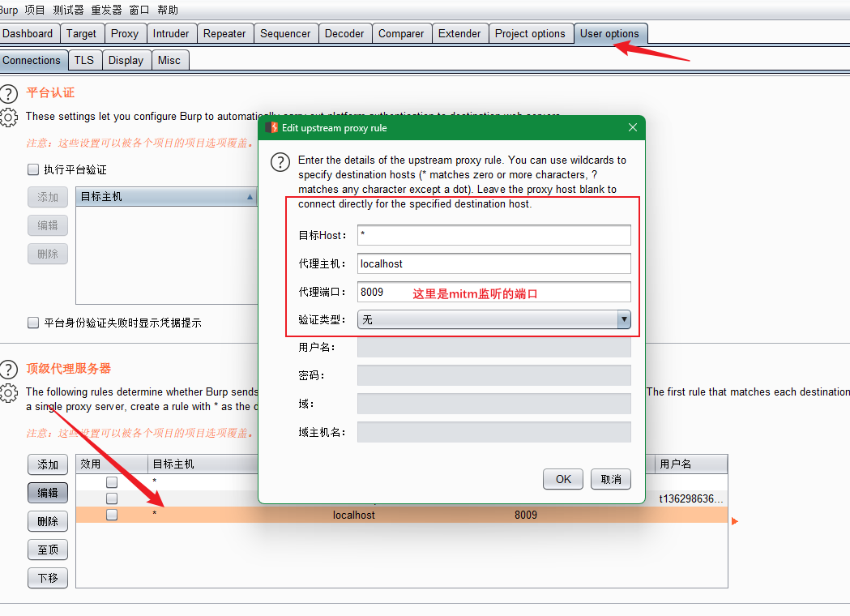The image size is (850, 616).
Task: Click the orange arrow right of the rules table
Action: tap(735, 521)
